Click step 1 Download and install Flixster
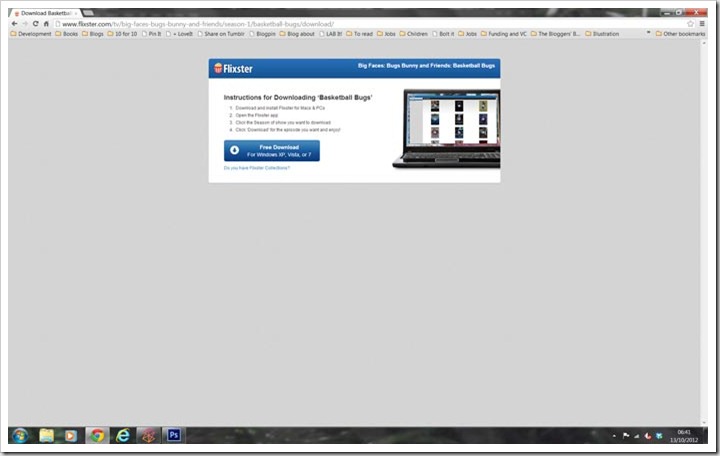 pyautogui.click(x=280, y=108)
